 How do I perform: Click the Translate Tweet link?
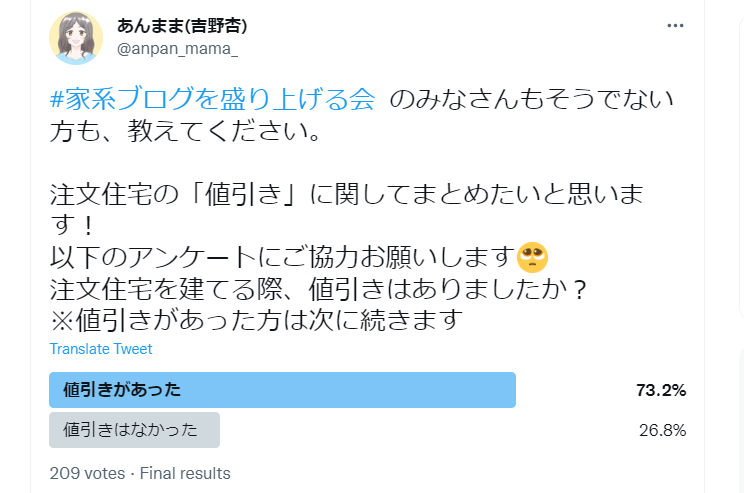click(101, 349)
